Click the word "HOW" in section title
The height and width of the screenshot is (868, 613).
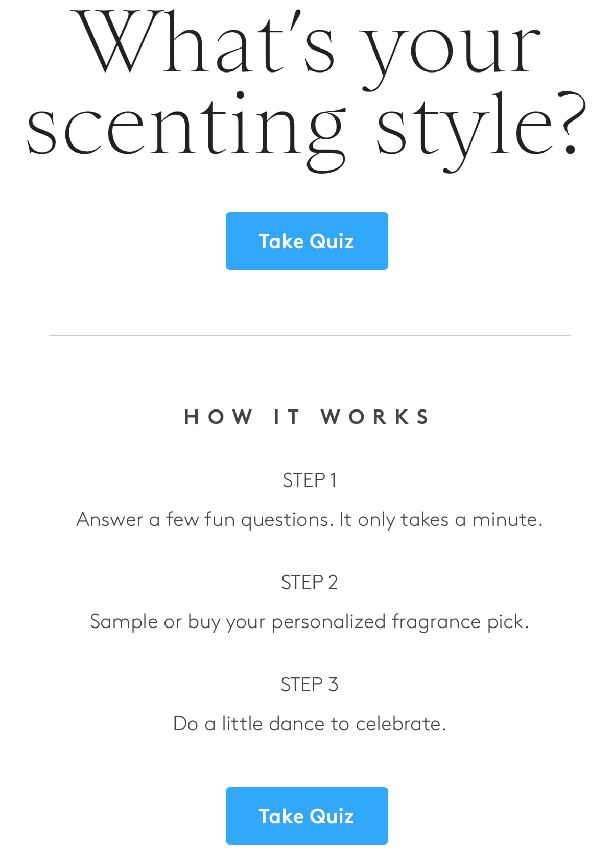[218, 417]
